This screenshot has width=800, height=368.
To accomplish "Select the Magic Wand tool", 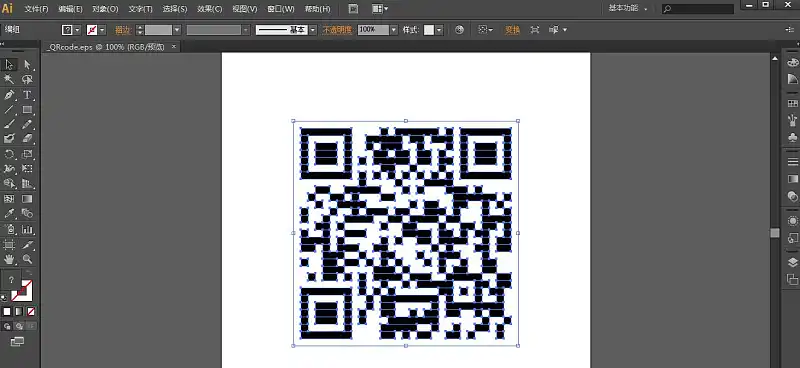I will 10,79.
